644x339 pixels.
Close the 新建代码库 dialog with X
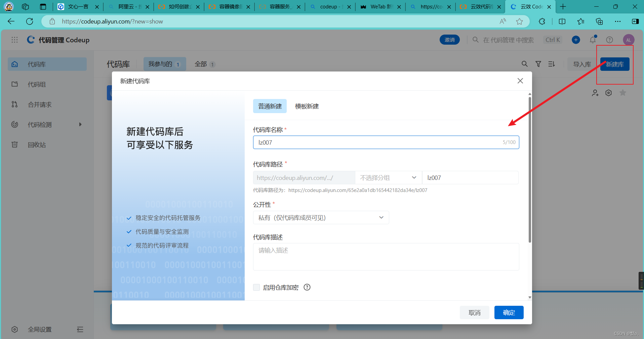click(x=520, y=81)
